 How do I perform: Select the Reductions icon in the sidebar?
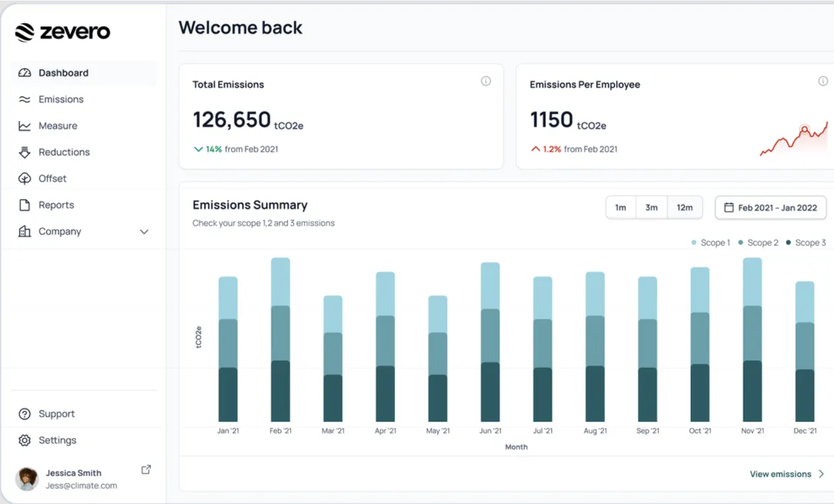(x=24, y=152)
